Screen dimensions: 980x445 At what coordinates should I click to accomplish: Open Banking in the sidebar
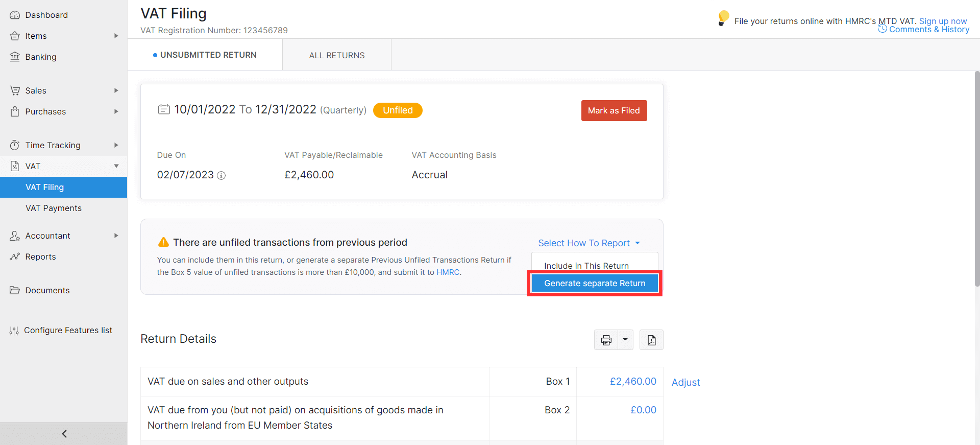(41, 57)
